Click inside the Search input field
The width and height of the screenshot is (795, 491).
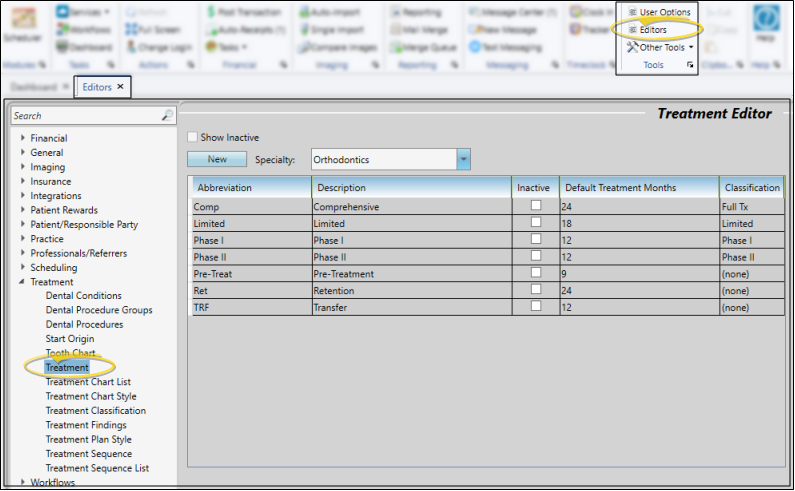[85, 116]
